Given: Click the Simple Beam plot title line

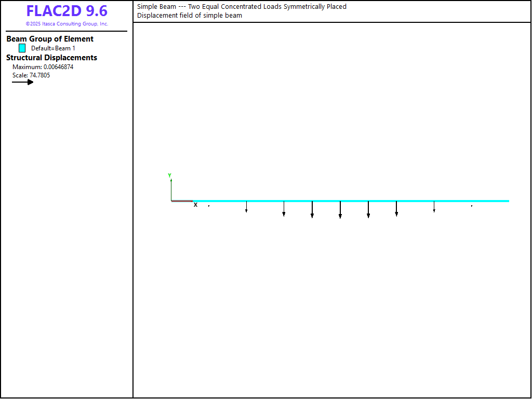Looking at the screenshot, I should coord(242,7).
